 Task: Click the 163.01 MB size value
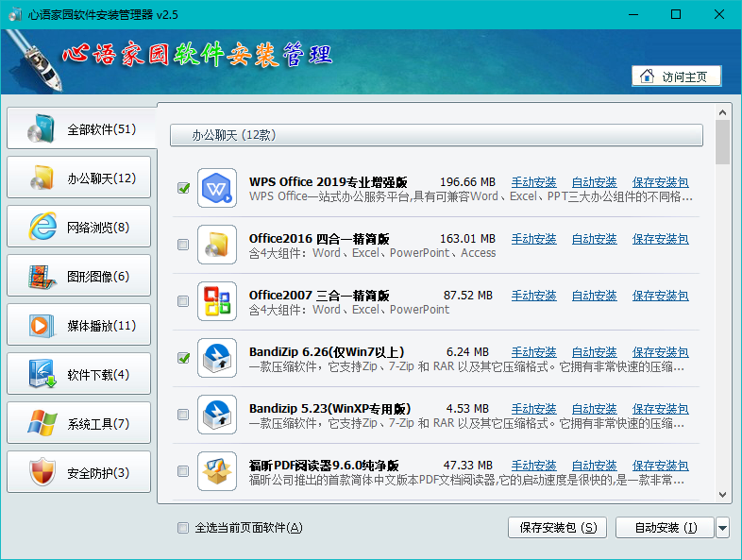click(x=467, y=239)
